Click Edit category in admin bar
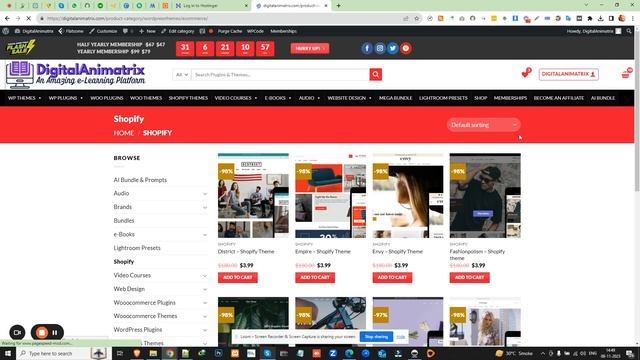This screenshot has height=360, width=640. [178, 31]
